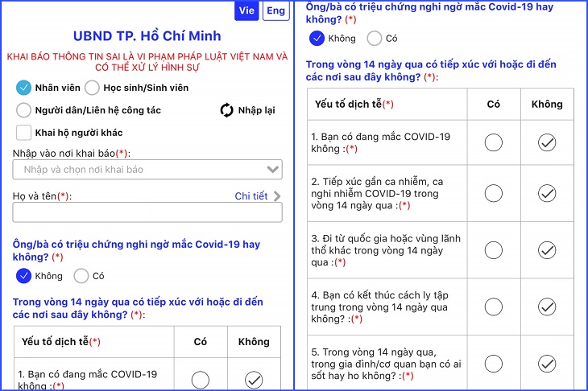Click the red KHAI BÁO THÔNG TIN SAI warning
The image size is (588, 391).
[147, 62]
